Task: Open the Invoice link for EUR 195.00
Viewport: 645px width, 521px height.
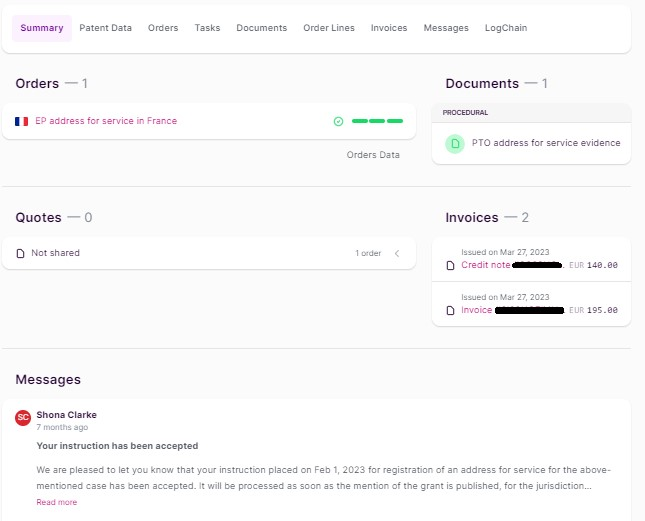Action: 477,310
